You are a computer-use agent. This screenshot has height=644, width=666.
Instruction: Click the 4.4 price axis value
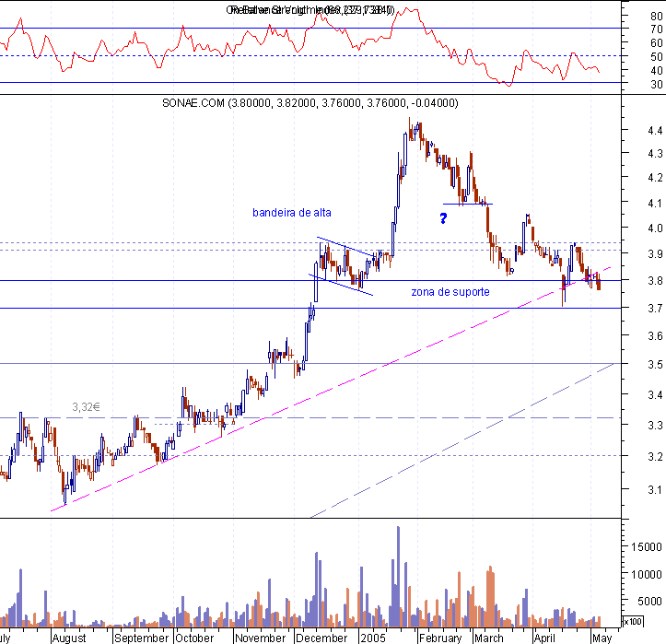[655, 131]
